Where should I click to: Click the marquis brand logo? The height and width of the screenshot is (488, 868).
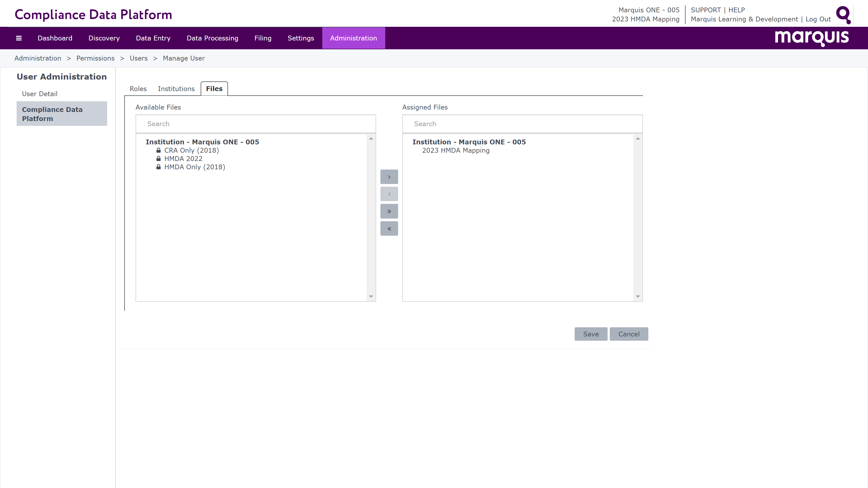[811, 38]
